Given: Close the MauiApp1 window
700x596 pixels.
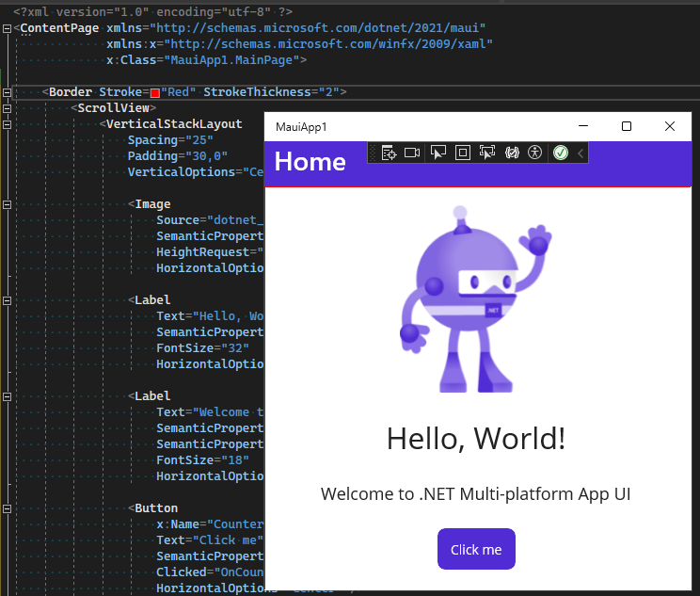Looking at the screenshot, I should tap(670, 126).
